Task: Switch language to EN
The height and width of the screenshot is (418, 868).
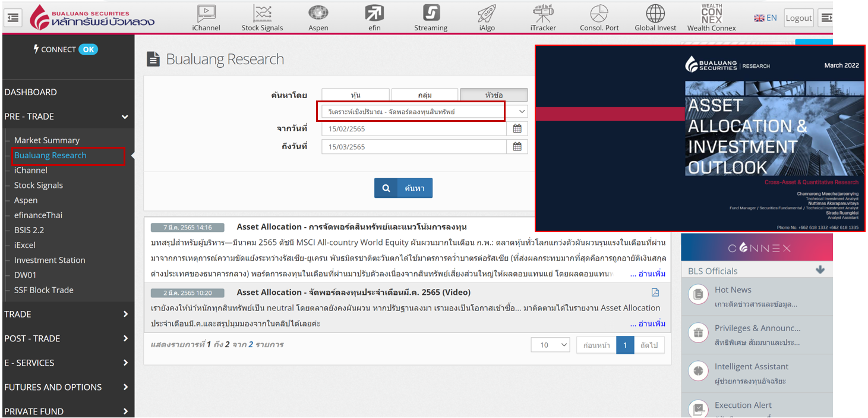Action: (765, 18)
